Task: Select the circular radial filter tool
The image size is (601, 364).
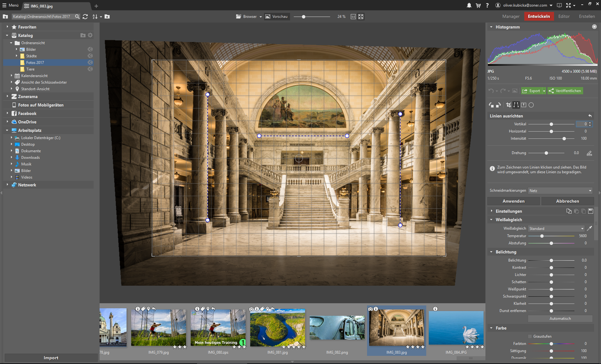Action: tap(531, 105)
